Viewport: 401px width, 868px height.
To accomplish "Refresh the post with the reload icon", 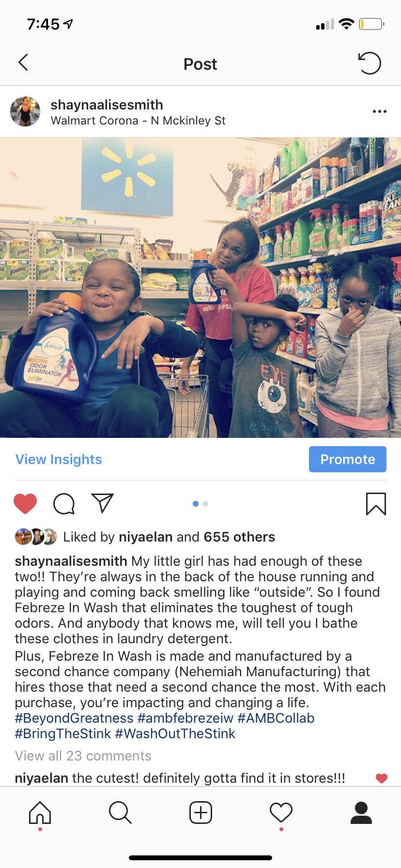I will point(370,63).
